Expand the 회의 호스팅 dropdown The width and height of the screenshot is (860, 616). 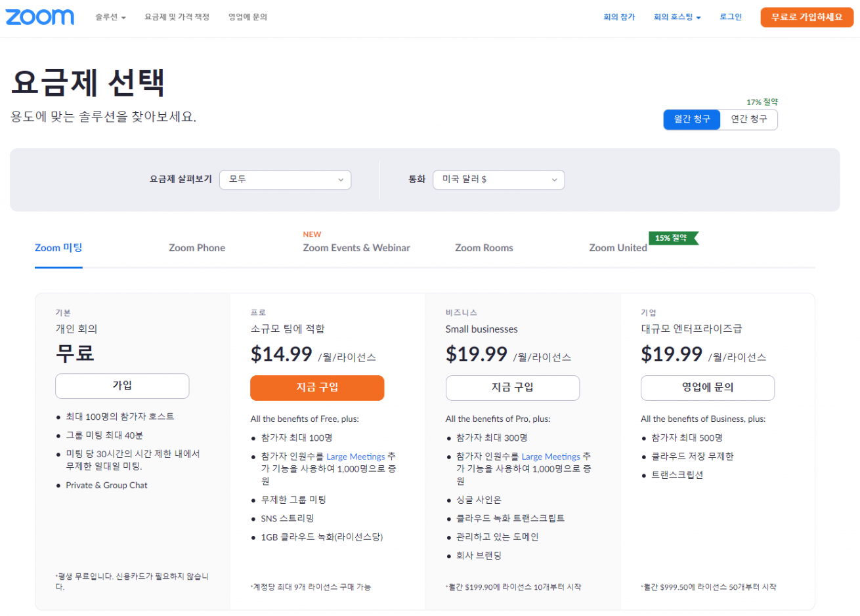[x=677, y=17]
